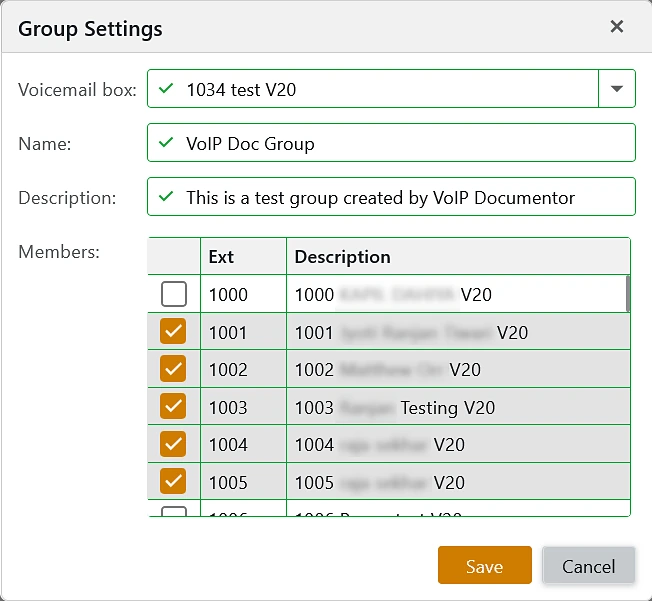This screenshot has height=601, width=652.
Task: Click the description cell starting with 1004
Action: click(458, 444)
